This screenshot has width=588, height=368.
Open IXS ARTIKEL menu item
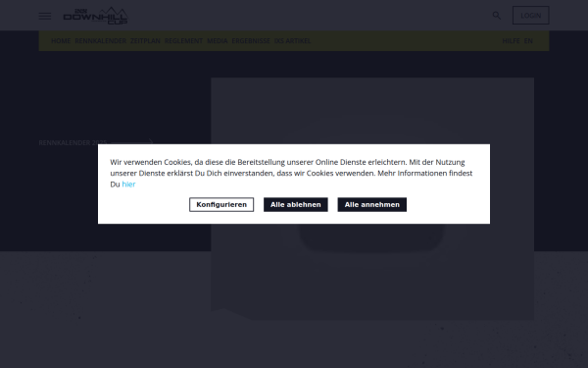coord(292,41)
